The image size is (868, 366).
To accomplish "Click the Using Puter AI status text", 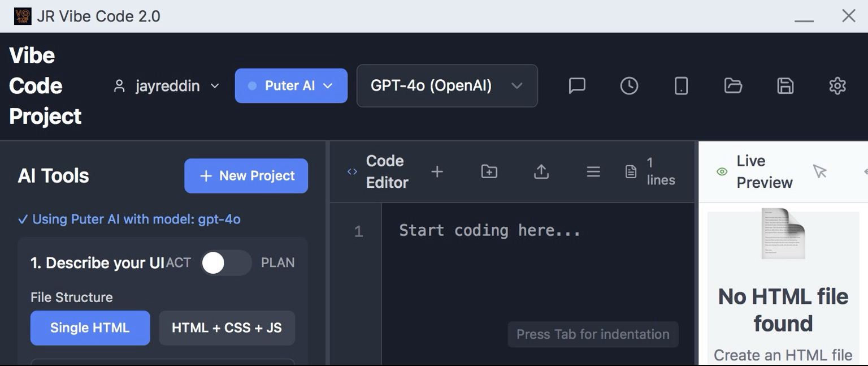I will (x=129, y=219).
